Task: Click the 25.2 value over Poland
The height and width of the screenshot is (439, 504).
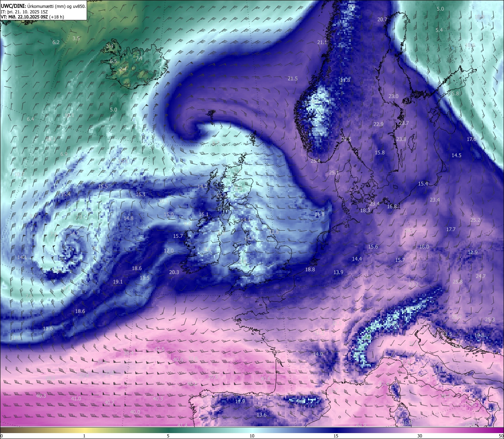Action: click(475, 220)
